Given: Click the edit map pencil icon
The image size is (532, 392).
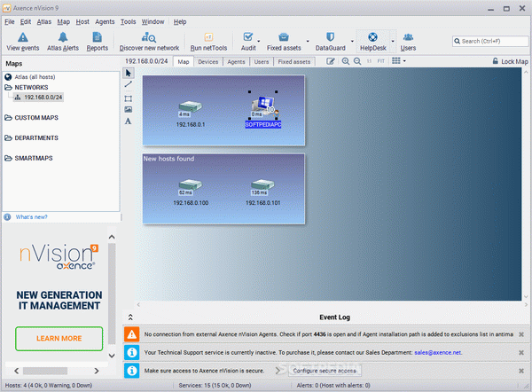Looking at the screenshot, I should pos(330,61).
